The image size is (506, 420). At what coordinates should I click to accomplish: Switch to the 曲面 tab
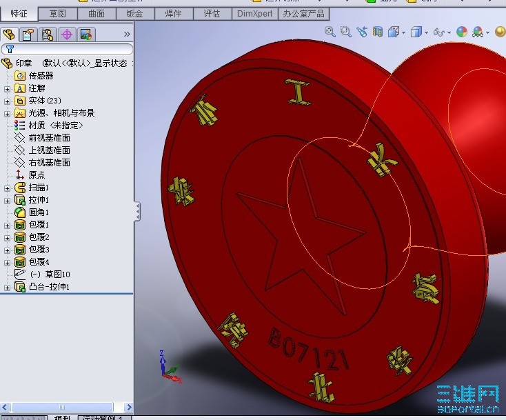click(96, 14)
